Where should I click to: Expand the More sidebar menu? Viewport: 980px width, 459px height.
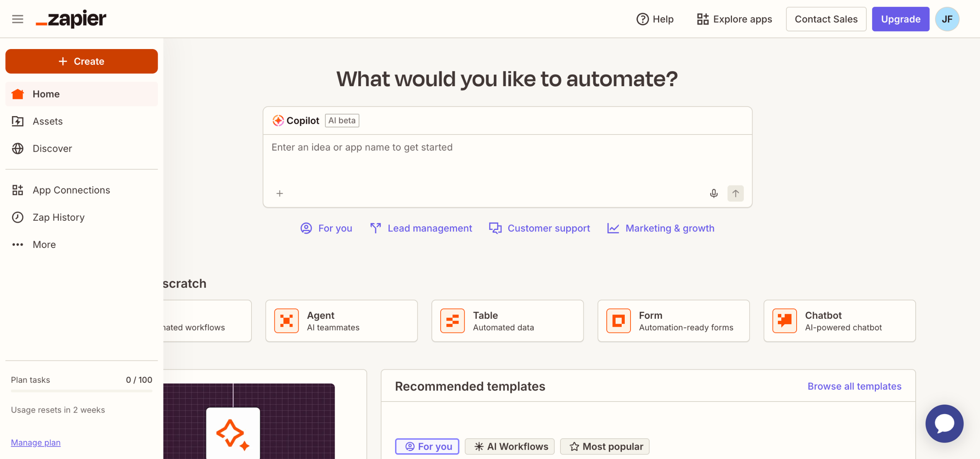(44, 244)
